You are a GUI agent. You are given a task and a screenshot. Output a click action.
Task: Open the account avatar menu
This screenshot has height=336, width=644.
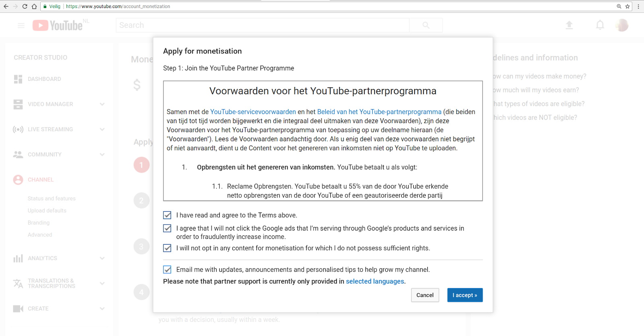(x=622, y=25)
